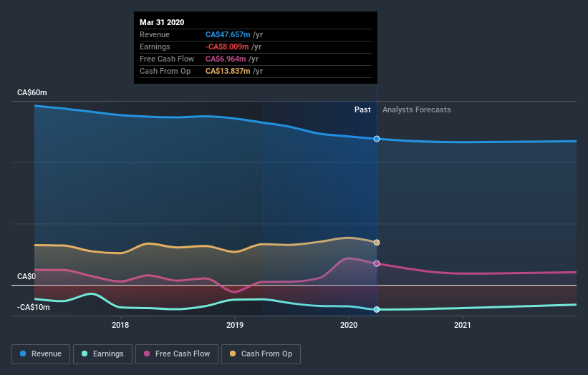The width and height of the screenshot is (588, 375).
Task: Click the -CA$10m y-axis label
Action: point(34,307)
